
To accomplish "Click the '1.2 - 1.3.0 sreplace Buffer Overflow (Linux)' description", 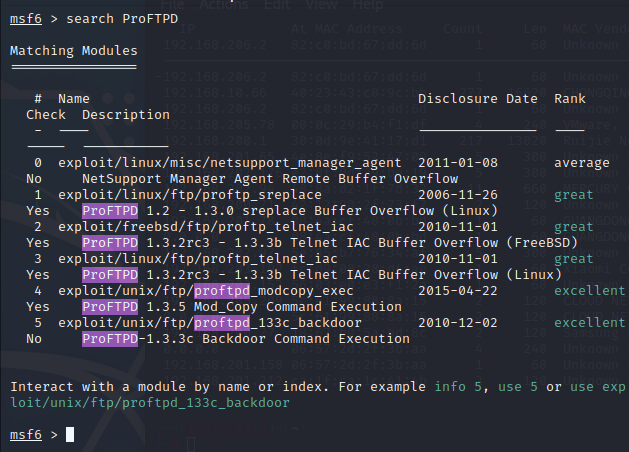I will [x=322, y=211].
